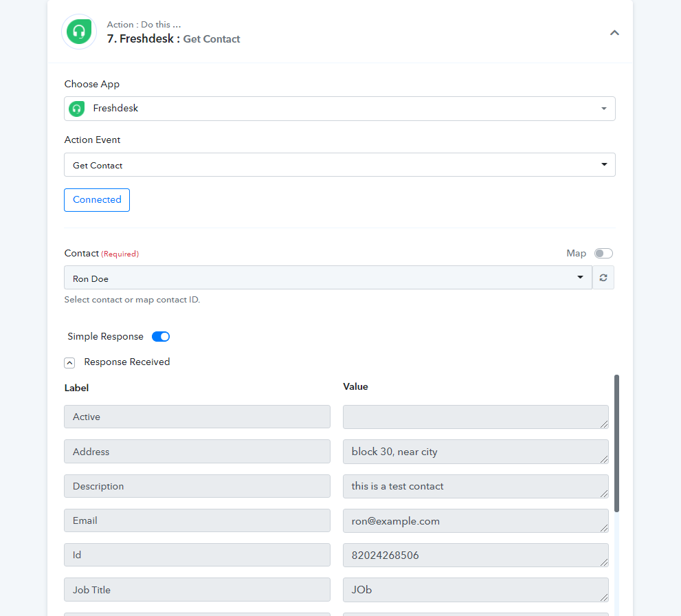The image size is (681, 616).
Task: Click the Address value block 30, near city
Action: tap(476, 452)
